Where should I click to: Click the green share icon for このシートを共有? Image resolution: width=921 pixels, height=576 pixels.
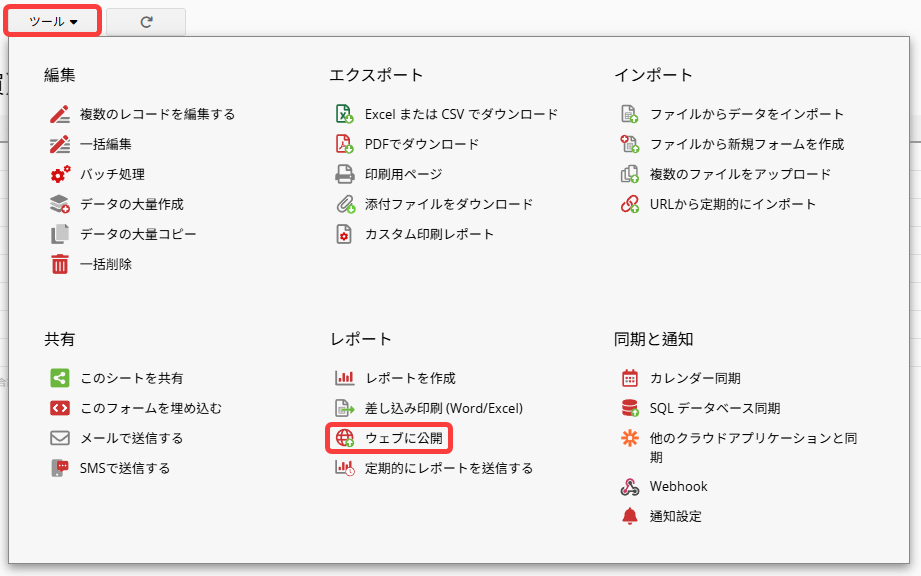click(x=60, y=378)
